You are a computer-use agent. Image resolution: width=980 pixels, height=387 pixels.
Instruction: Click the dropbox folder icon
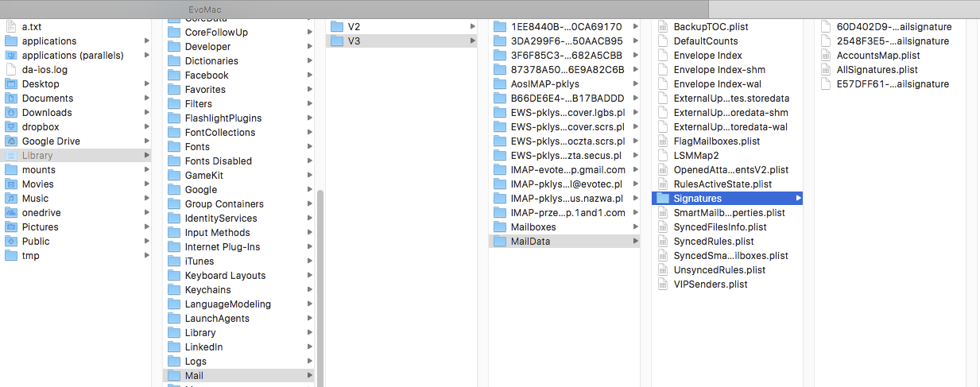[x=11, y=127]
